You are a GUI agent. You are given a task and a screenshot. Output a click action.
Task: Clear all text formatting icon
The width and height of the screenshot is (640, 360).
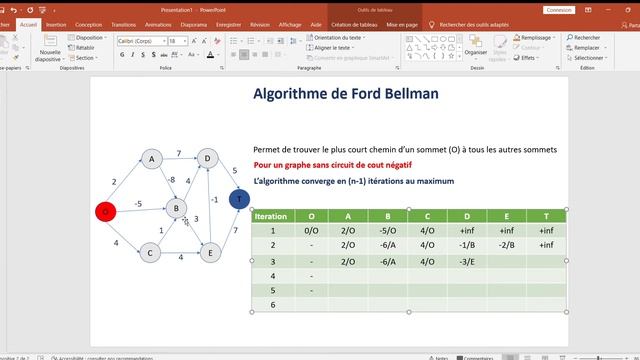click(x=217, y=41)
